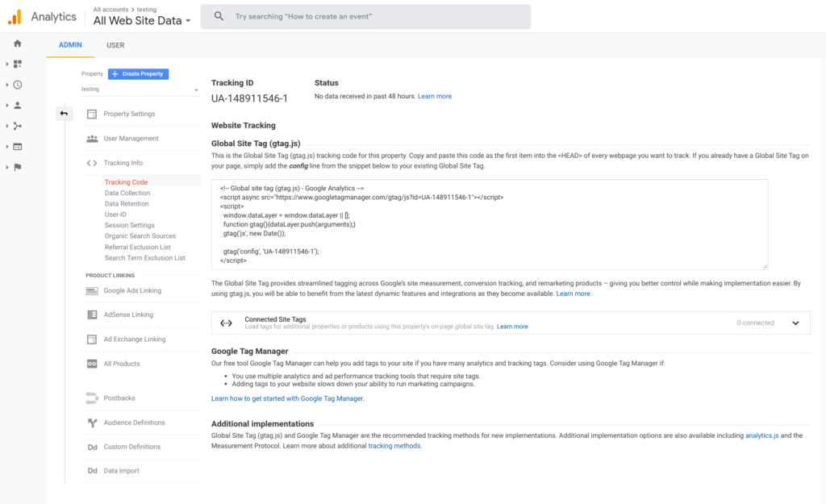Screen dimensions: 826x504
Task: Expand the Connected Site Tags chevron
Action: pyautogui.click(x=795, y=323)
